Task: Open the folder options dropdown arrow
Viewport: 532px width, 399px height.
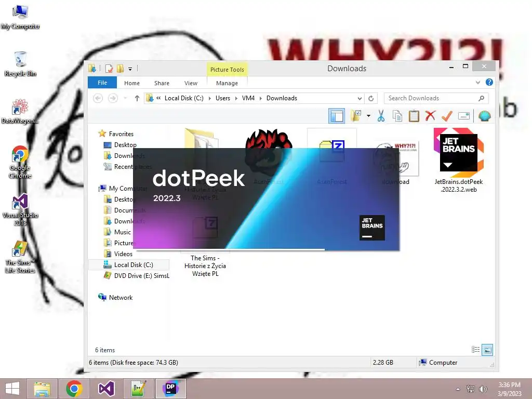Action: click(x=368, y=116)
